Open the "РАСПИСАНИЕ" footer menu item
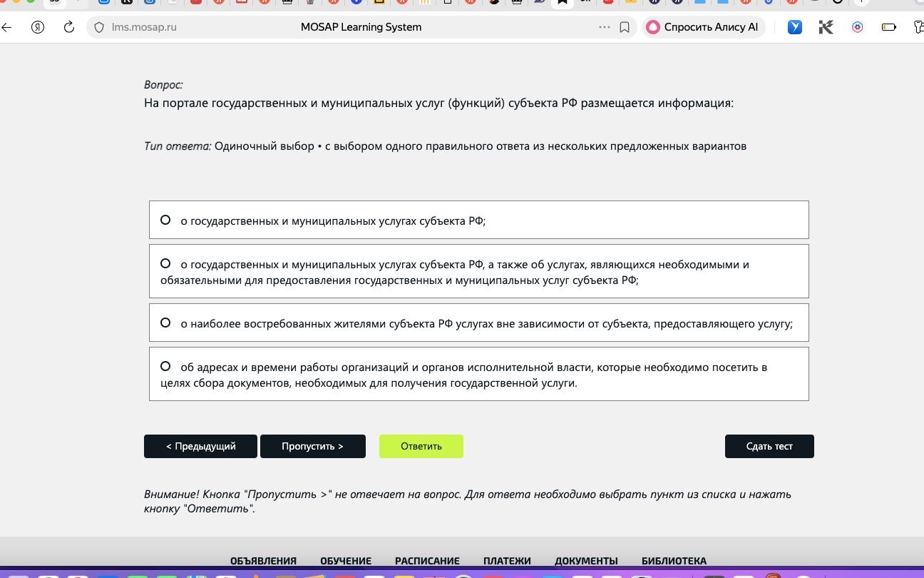The width and height of the screenshot is (924, 578). pos(427,561)
